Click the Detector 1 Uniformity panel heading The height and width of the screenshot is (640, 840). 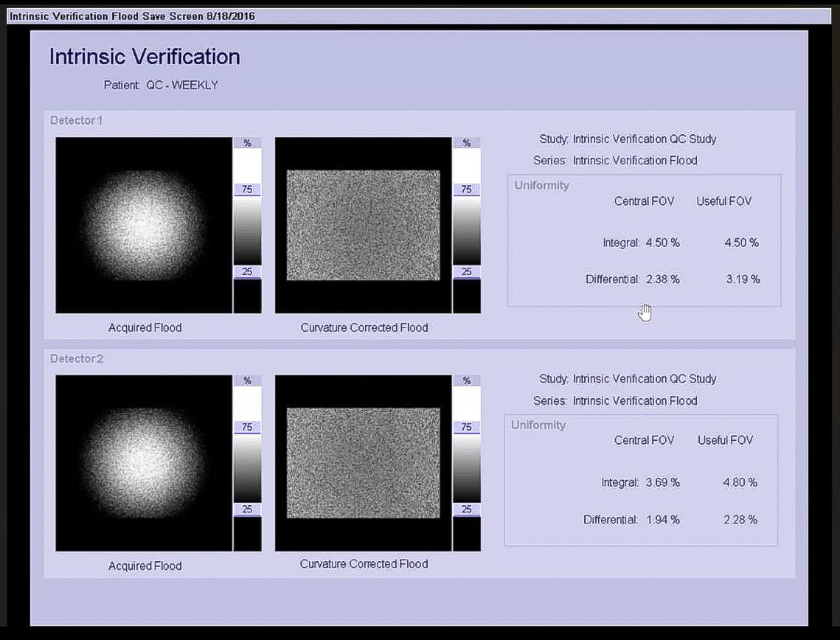coord(542,186)
